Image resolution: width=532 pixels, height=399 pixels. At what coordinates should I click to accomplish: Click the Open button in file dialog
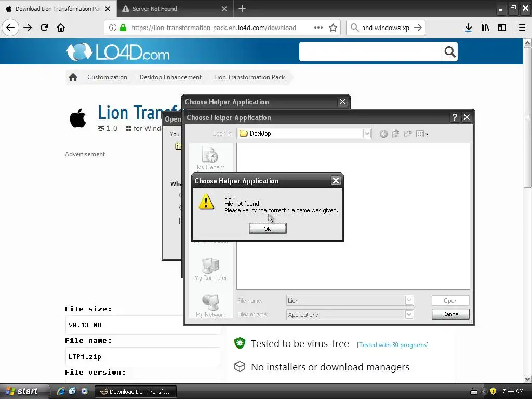click(x=450, y=301)
